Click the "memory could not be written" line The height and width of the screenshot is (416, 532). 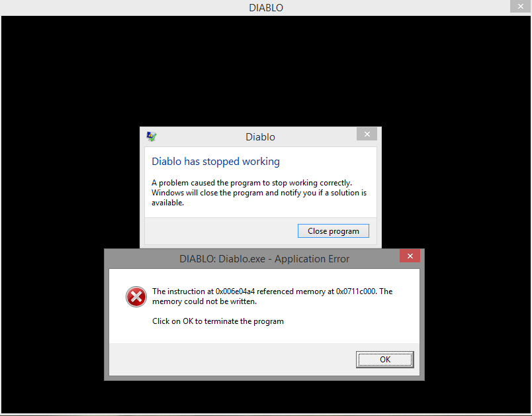point(204,301)
